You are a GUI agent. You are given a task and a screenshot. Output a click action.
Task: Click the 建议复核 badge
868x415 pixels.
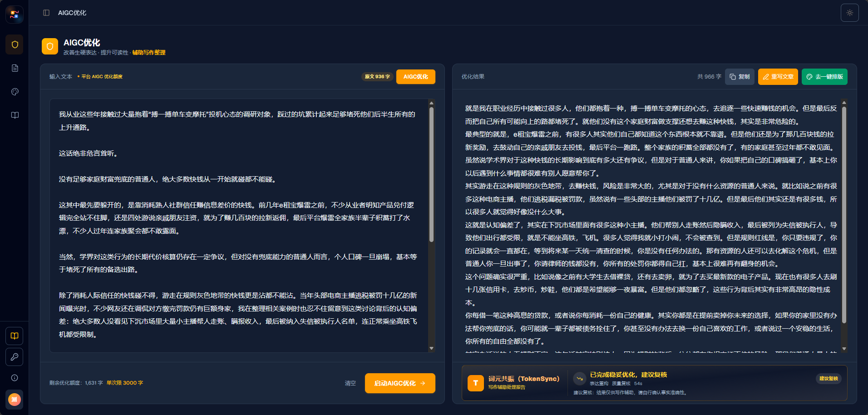pyautogui.click(x=829, y=379)
